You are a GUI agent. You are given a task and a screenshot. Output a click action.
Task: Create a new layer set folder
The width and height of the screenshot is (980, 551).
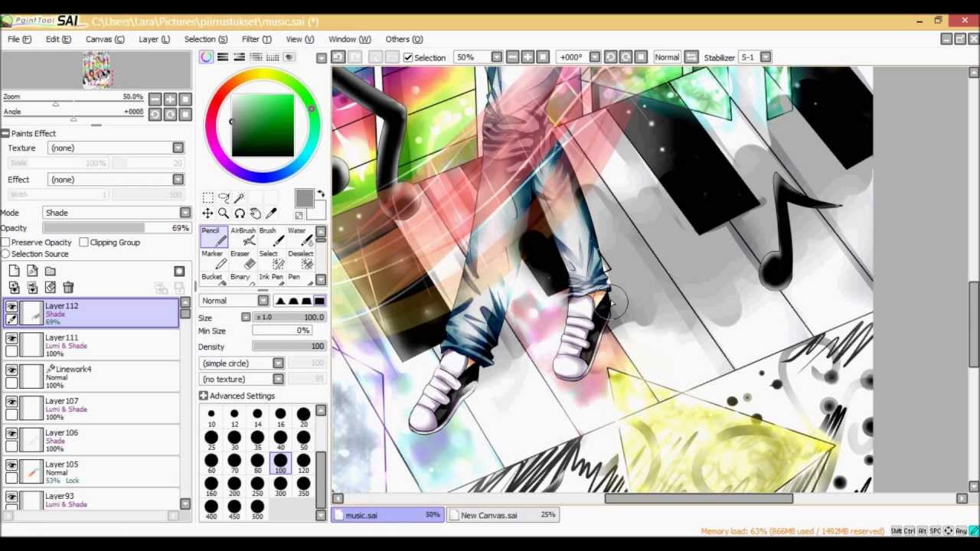(50, 271)
